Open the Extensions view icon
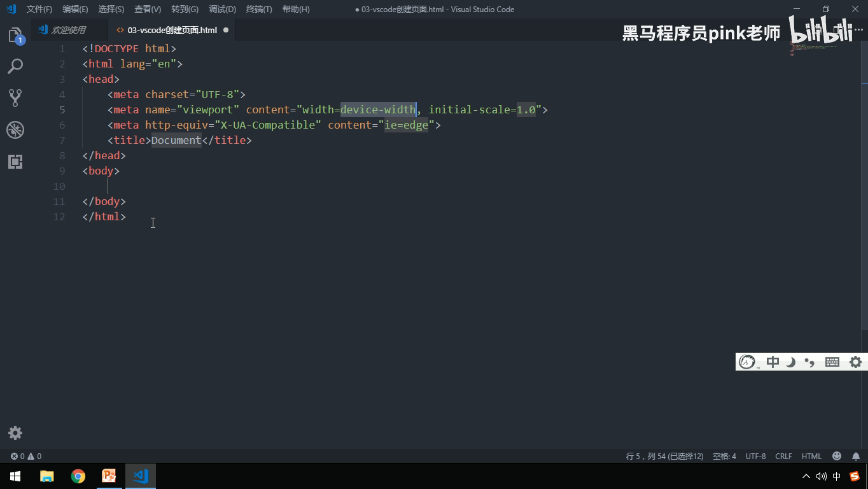The image size is (868, 489). coord(15,161)
